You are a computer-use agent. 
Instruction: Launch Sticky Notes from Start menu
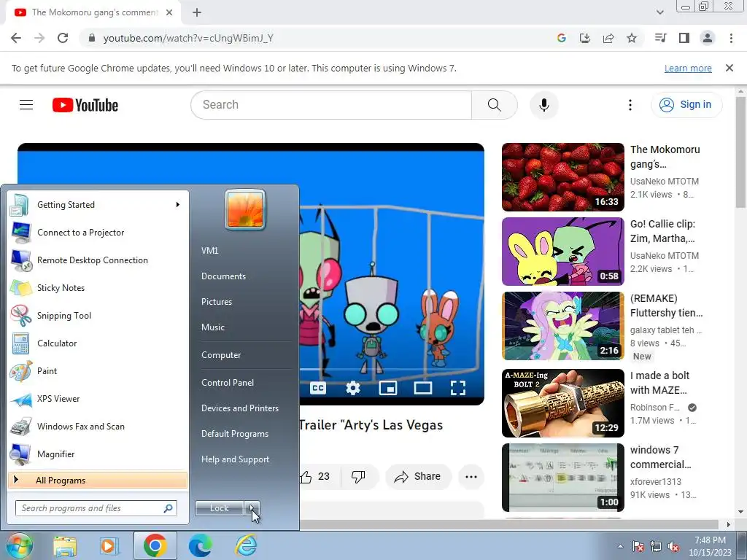tap(98, 287)
